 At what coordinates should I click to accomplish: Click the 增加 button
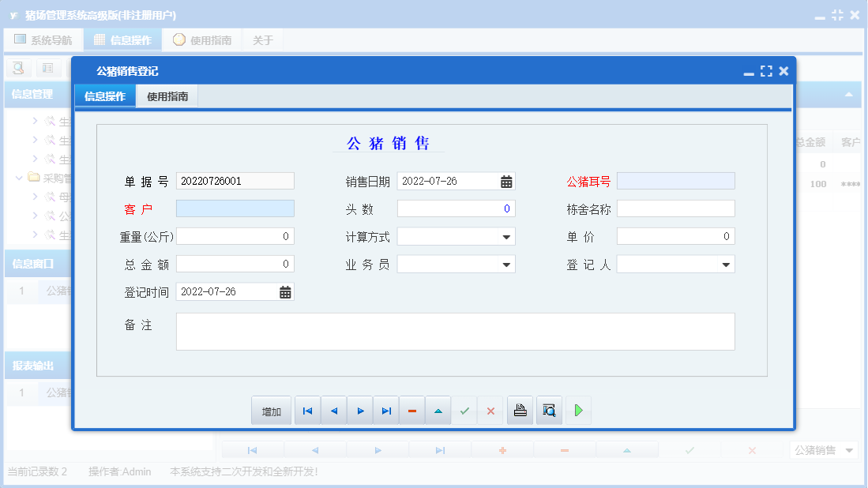click(x=271, y=410)
